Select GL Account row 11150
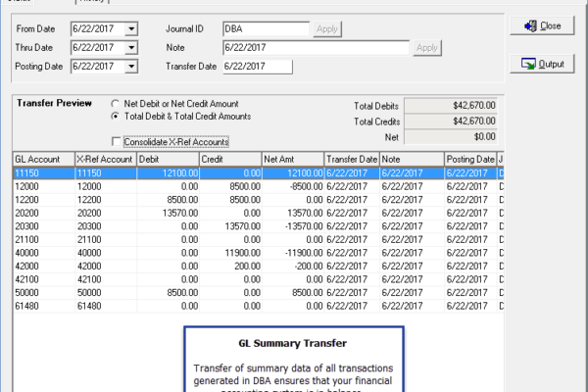The height and width of the screenshot is (392, 588). click(258, 173)
